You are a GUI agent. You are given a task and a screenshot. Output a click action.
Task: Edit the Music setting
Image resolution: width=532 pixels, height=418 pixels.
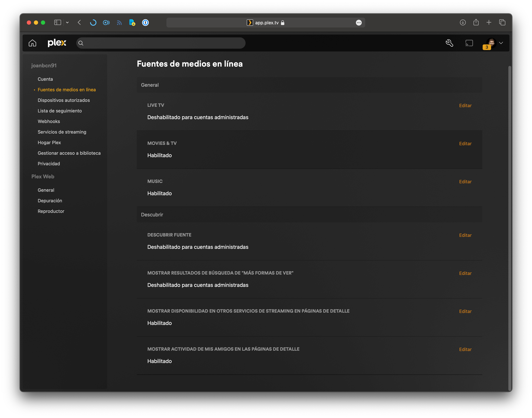pyautogui.click(x=465, y=182)
